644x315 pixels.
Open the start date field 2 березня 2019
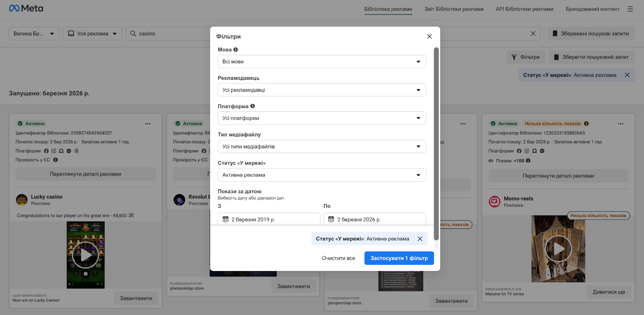[269, 219]
